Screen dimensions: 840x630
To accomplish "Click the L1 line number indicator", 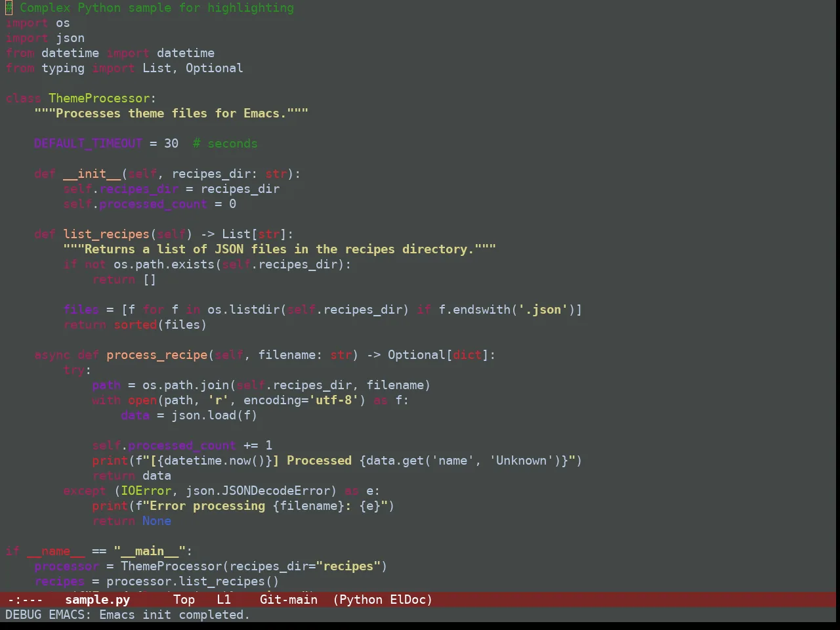I will click(x=224, y=599).
